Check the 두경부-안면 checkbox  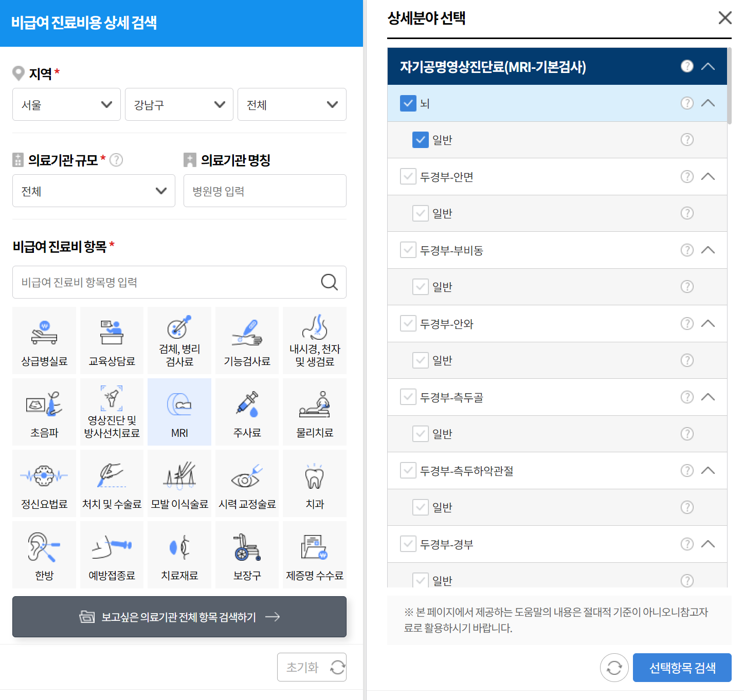(x=408, y=176)
